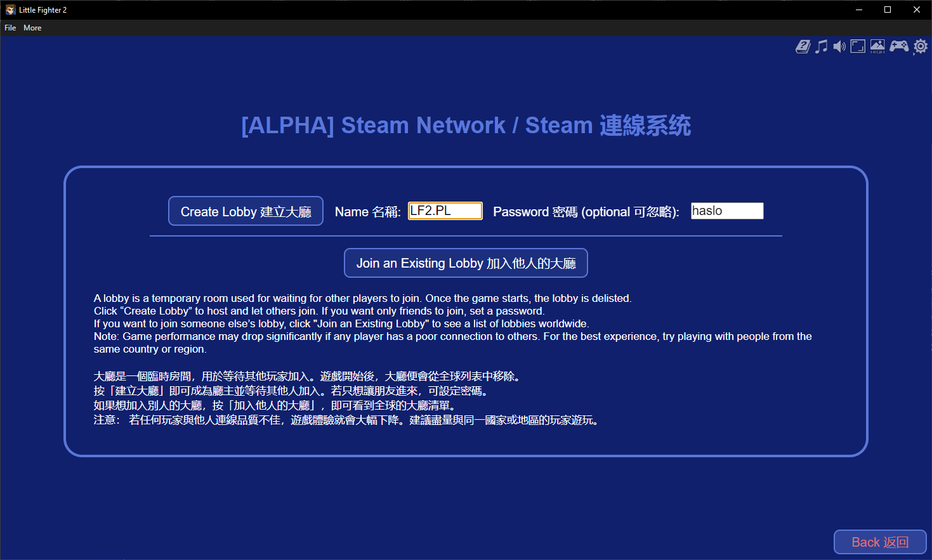Click the Little Fighter 2 title bar icon
This screenshot has height=560, width=932.
[x=10, y=10]
